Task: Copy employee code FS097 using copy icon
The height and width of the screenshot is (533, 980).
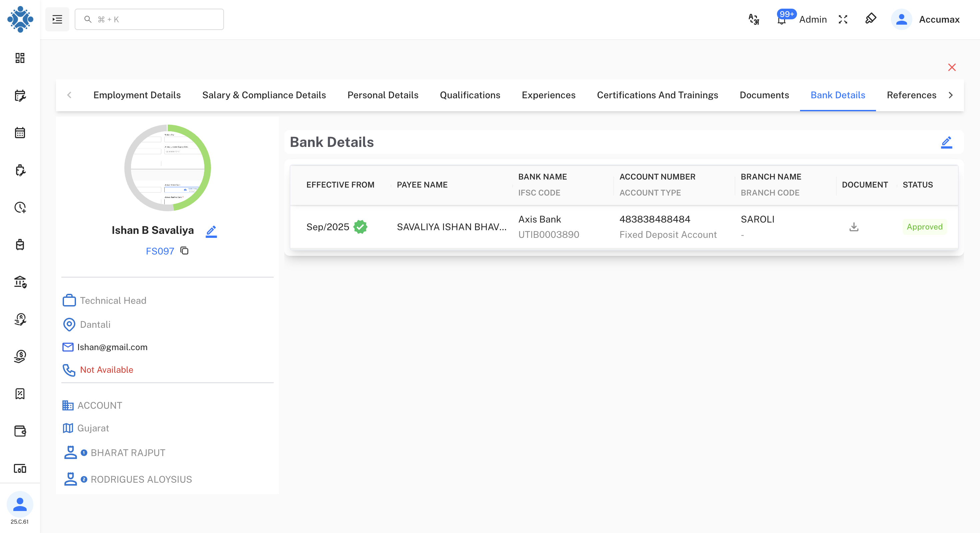Action: (184, 251)
